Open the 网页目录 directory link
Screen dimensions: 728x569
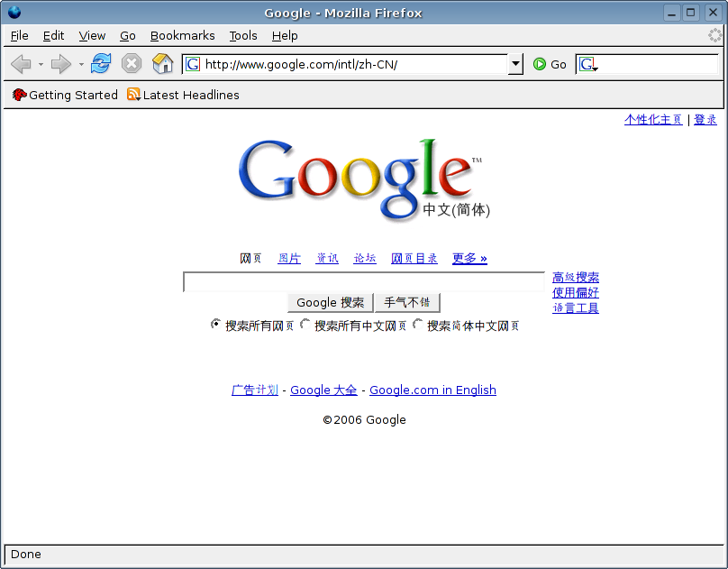(414, 258)
